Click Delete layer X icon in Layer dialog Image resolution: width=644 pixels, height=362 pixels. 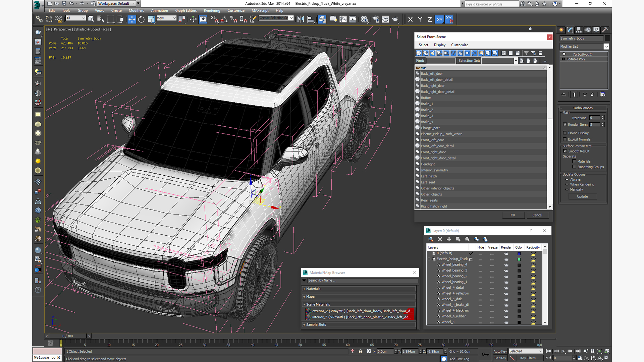point(440,239)
